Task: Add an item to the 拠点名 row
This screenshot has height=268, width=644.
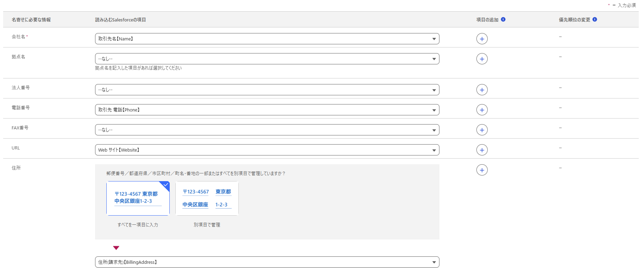Action: [x=482, y=59]
